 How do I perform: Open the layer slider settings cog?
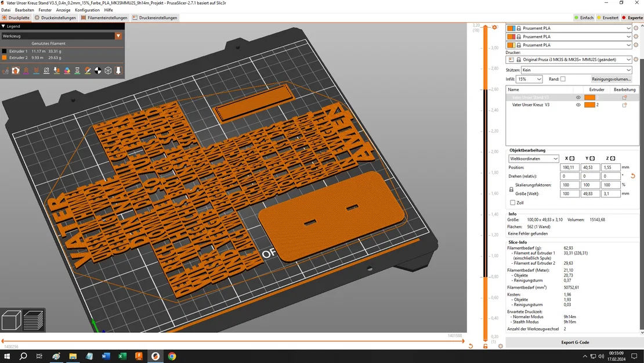pyautogui.click(x=500, y=346)
